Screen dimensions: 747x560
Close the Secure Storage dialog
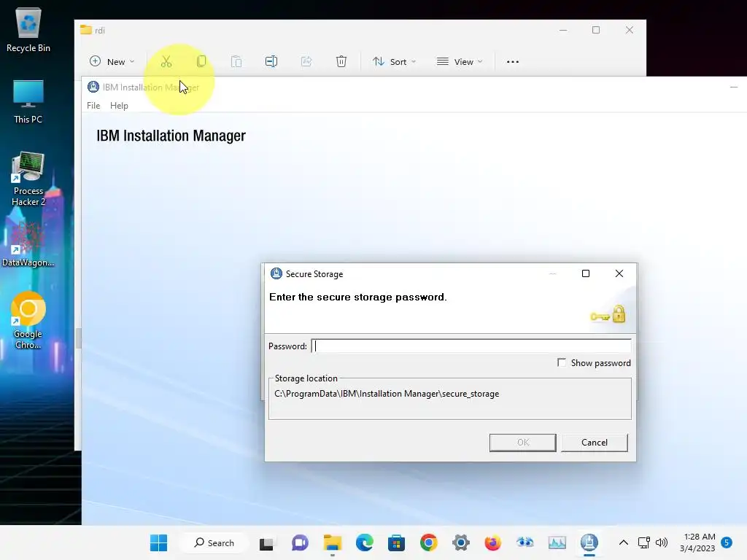click(619, 273)
